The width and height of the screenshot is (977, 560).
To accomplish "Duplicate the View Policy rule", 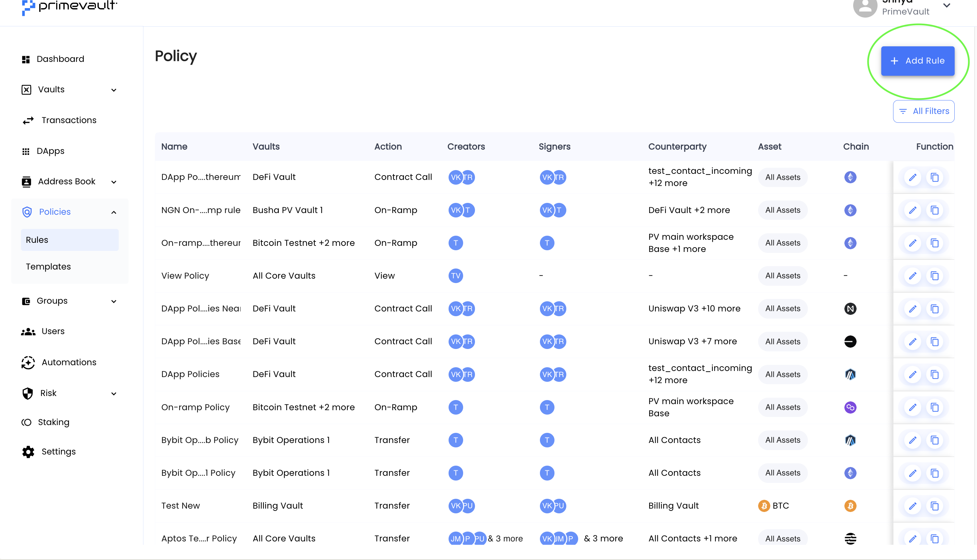I will [x=934, y=276].
